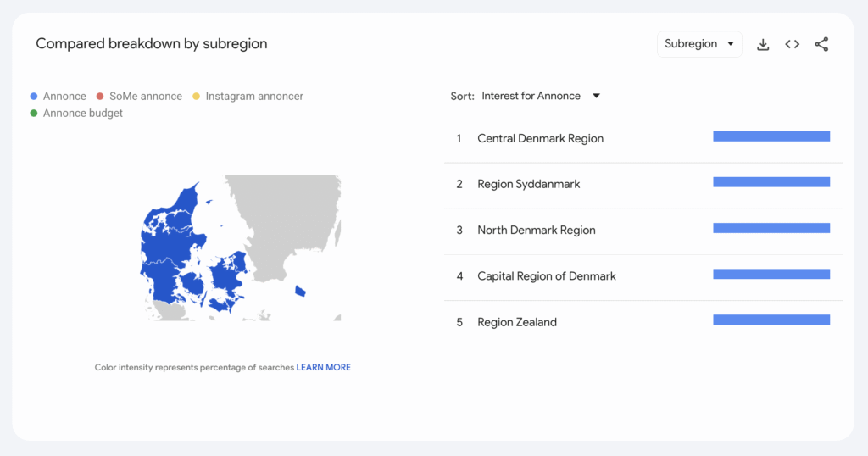
Task: Select Region Zealand row
Action: click(643, 322)
